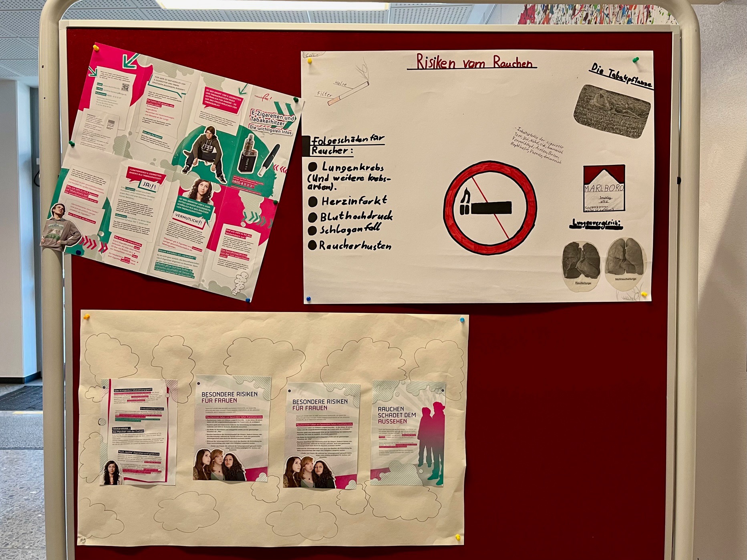
Task: Click the tobacco plant field photo
Action: (611, 111)
